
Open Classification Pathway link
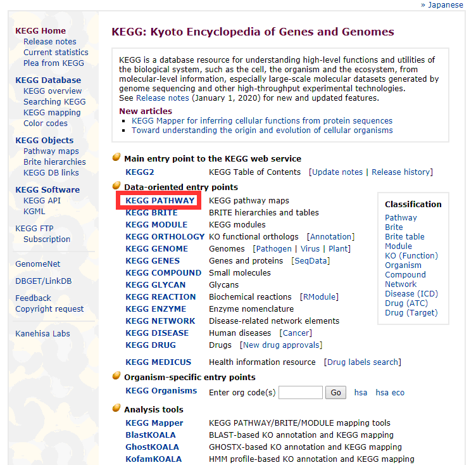tap(401, 218)
